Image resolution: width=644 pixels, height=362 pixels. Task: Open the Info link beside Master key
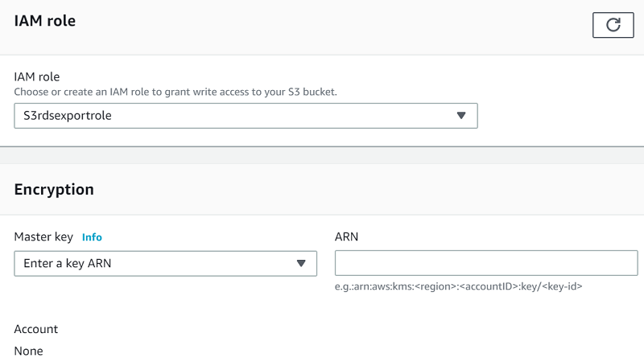tap(92, 237)
